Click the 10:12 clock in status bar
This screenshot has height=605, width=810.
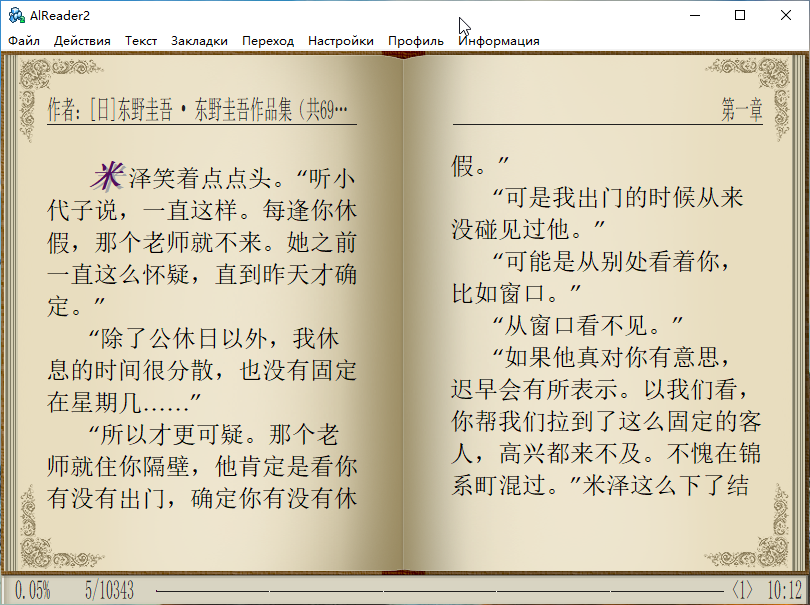pos(784,590)
